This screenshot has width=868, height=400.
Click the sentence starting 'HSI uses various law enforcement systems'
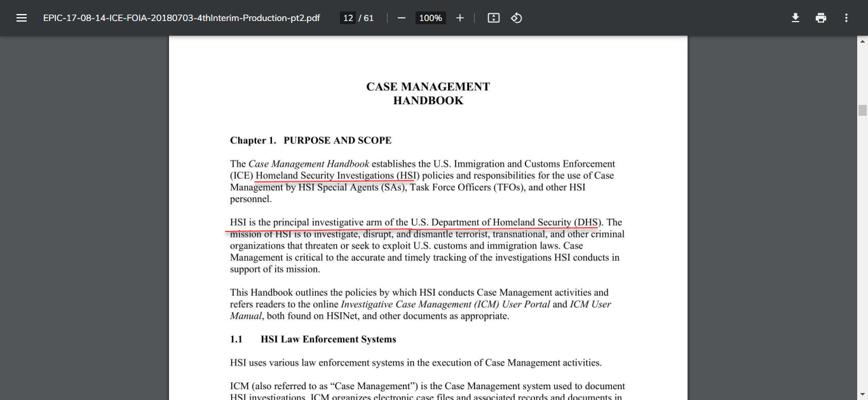(x=416, y=363)
